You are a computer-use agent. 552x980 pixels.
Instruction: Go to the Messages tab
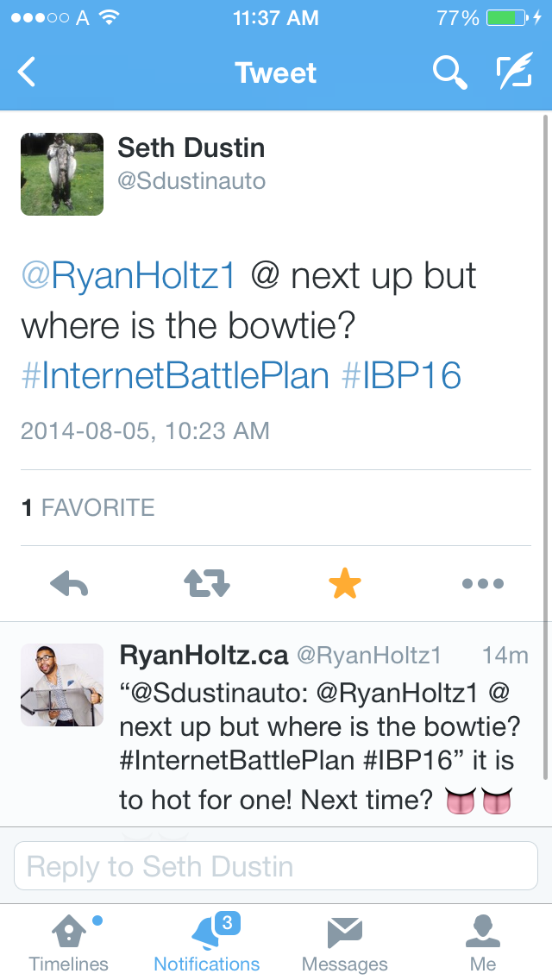(345, 944)
